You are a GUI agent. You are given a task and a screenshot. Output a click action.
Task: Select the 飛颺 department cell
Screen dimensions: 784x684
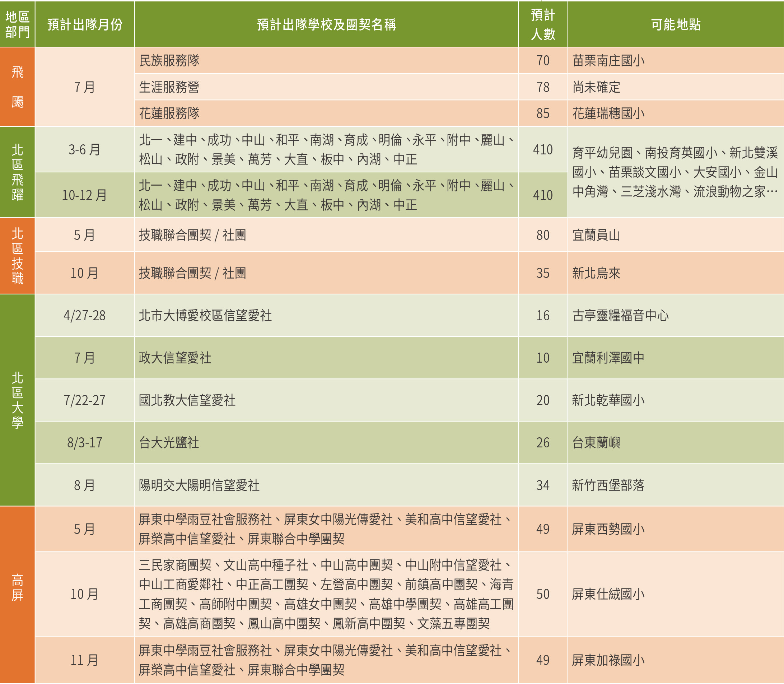click(17, 87)
